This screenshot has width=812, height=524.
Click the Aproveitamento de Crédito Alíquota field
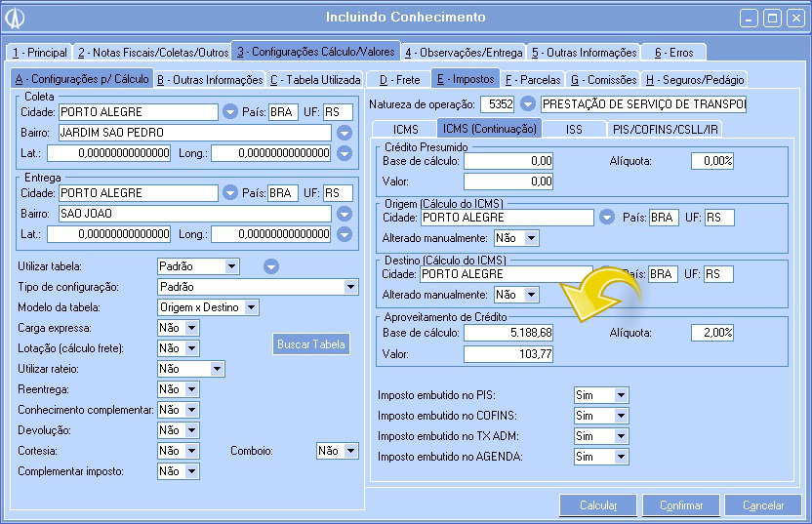click(711, 333)
